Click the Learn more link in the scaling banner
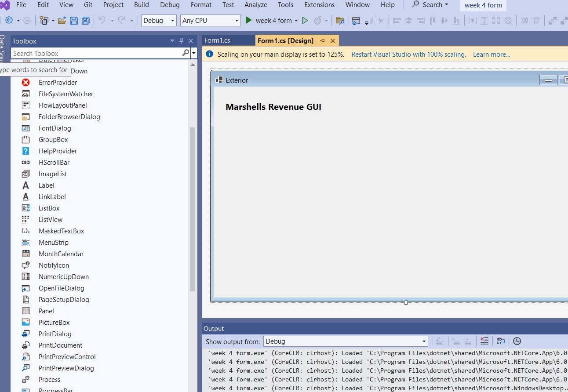The height and width of the screenshot is (392, 568). (x=491, y=54)
